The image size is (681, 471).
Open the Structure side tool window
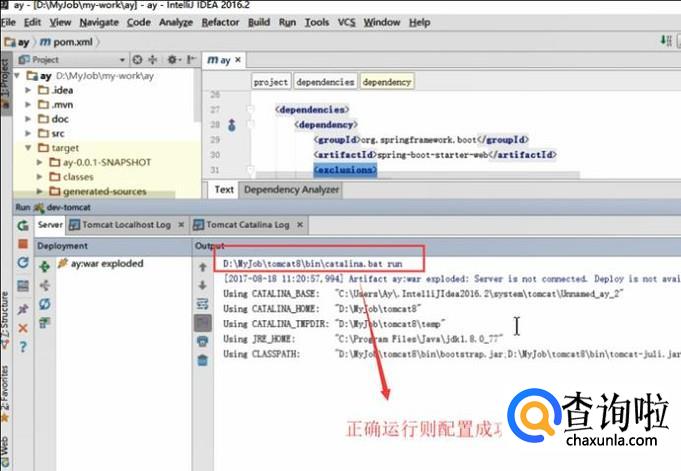(5, 320)
